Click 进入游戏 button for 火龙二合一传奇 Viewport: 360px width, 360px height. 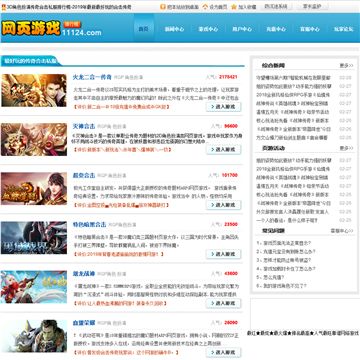(x=223, y=107)
